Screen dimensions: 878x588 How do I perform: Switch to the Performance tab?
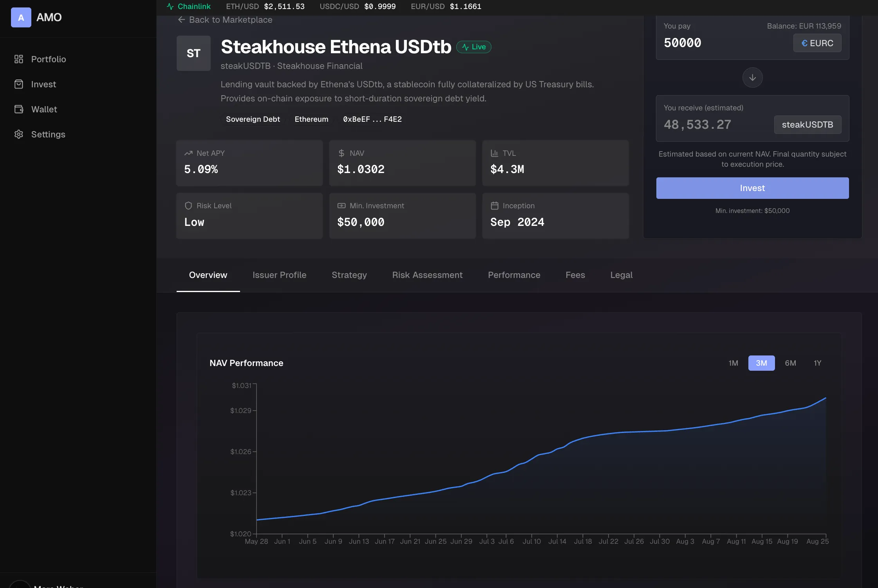(x=514, y=275)
